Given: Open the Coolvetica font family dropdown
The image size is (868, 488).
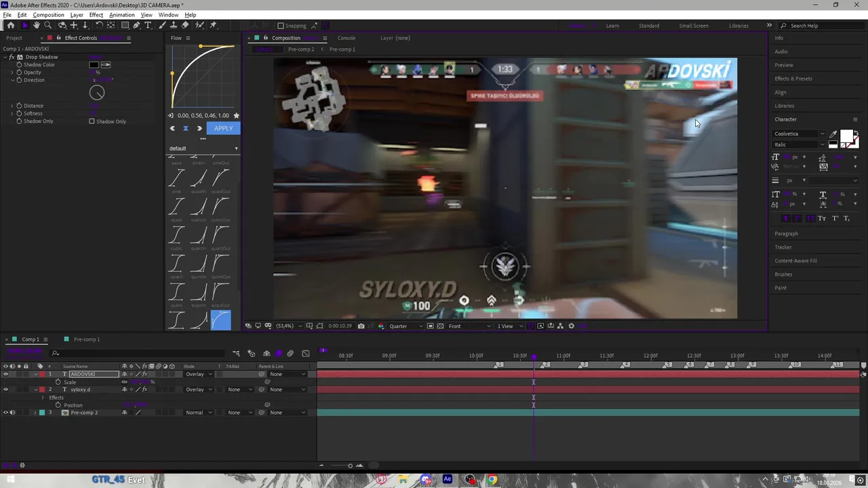Looking at the screenshot, I should (x=800, y=134).
